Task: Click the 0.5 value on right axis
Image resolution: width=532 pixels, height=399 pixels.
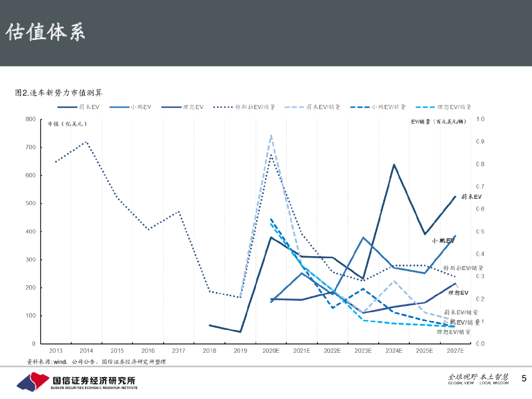Action: pos(480,231)
